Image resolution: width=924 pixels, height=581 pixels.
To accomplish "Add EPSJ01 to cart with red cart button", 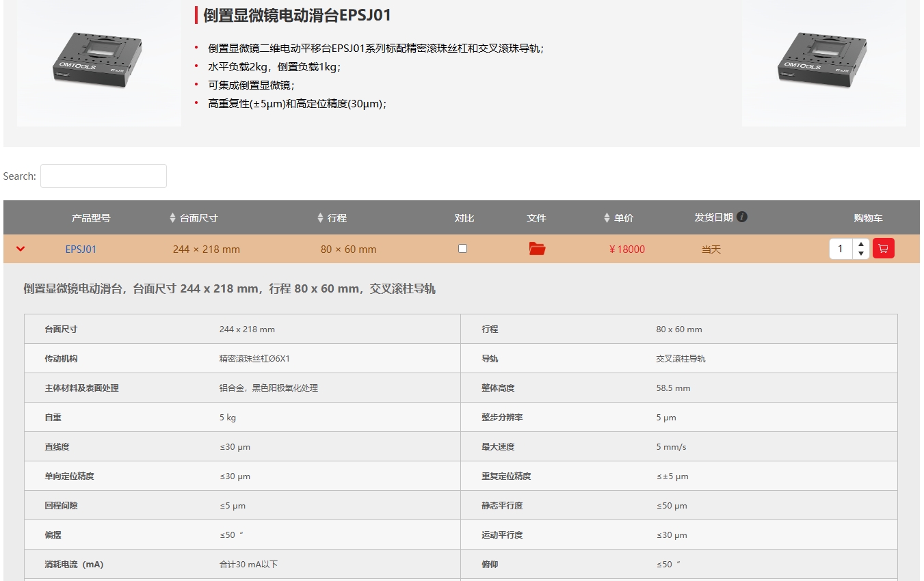I will (883, 249).
